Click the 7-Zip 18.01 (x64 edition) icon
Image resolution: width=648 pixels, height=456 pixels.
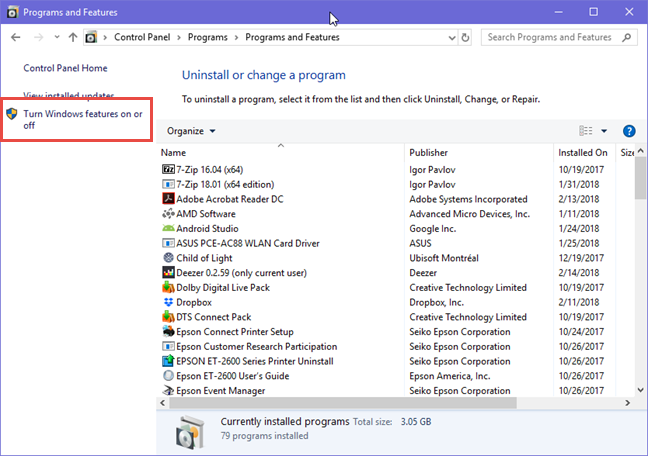point(168,184)
